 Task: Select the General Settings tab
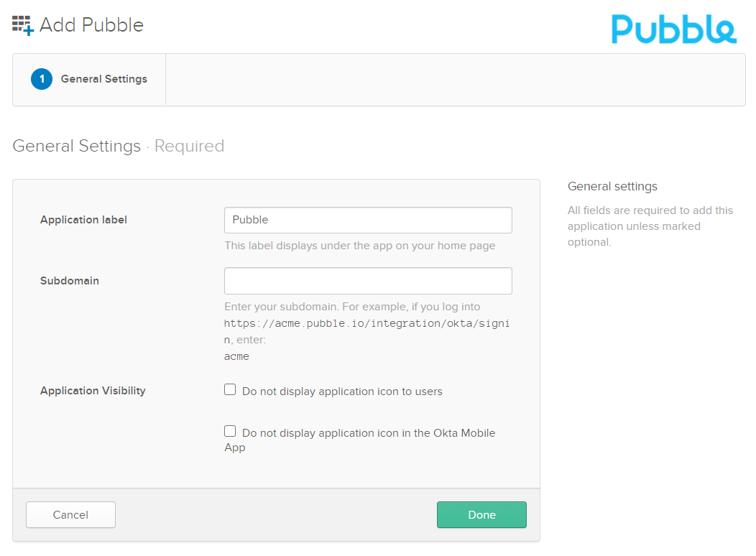89,80
